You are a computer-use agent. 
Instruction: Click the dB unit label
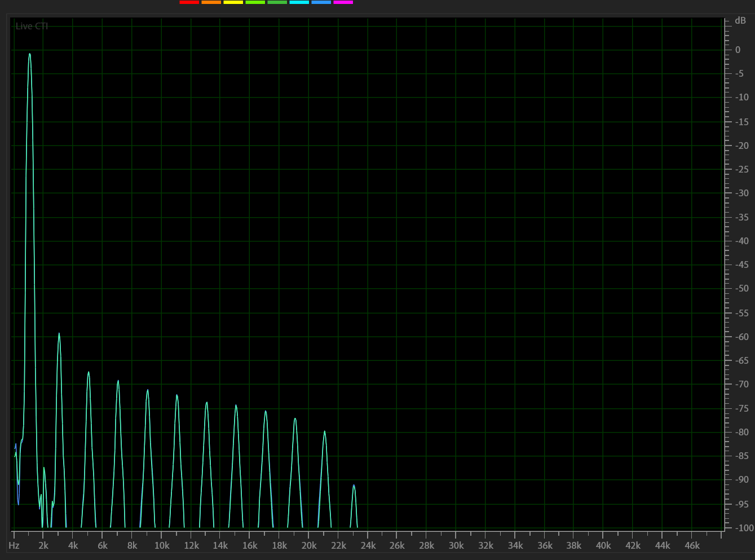(740, 21)
